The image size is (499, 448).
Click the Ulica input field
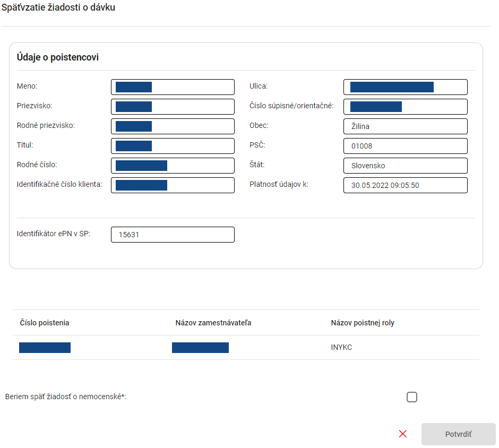point(406,87)
